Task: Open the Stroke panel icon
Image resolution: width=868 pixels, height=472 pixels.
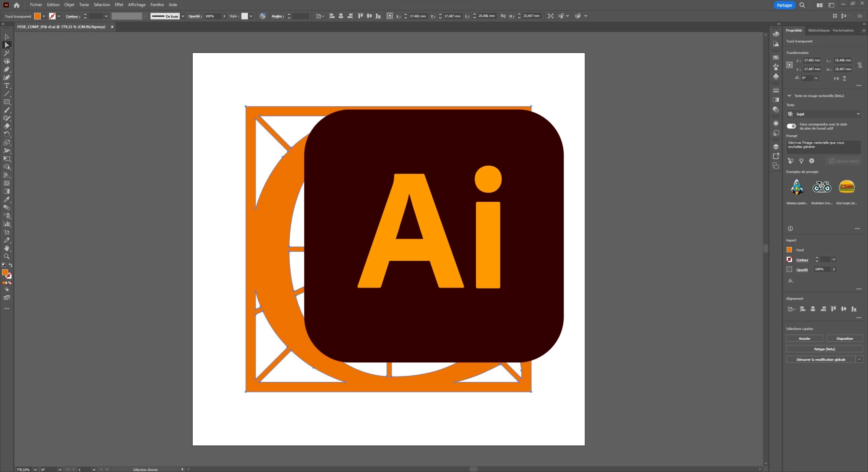Action: [776, 90]
